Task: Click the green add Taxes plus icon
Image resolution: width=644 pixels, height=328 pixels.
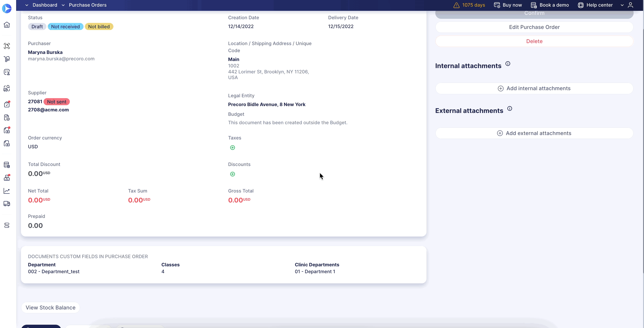Action: (x=233, y=148)
